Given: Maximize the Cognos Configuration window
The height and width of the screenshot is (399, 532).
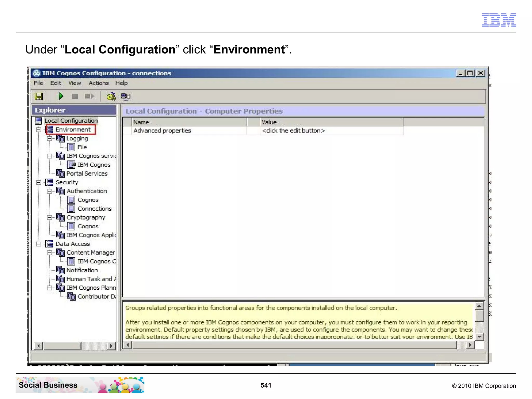Looking at the screenshot, I should (470, 73).
